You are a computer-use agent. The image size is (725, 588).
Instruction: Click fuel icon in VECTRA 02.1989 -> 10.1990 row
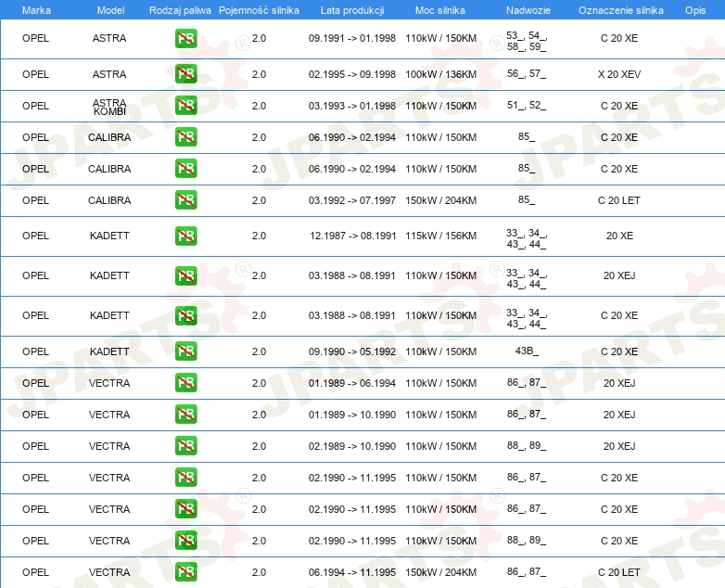click(185, 446)
